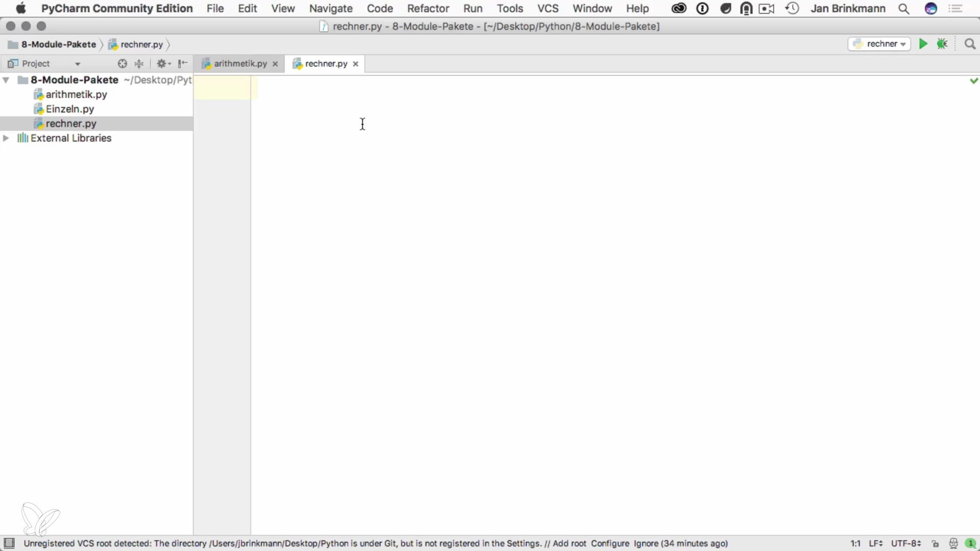Click Add root link in status bar

coord(569,543)
